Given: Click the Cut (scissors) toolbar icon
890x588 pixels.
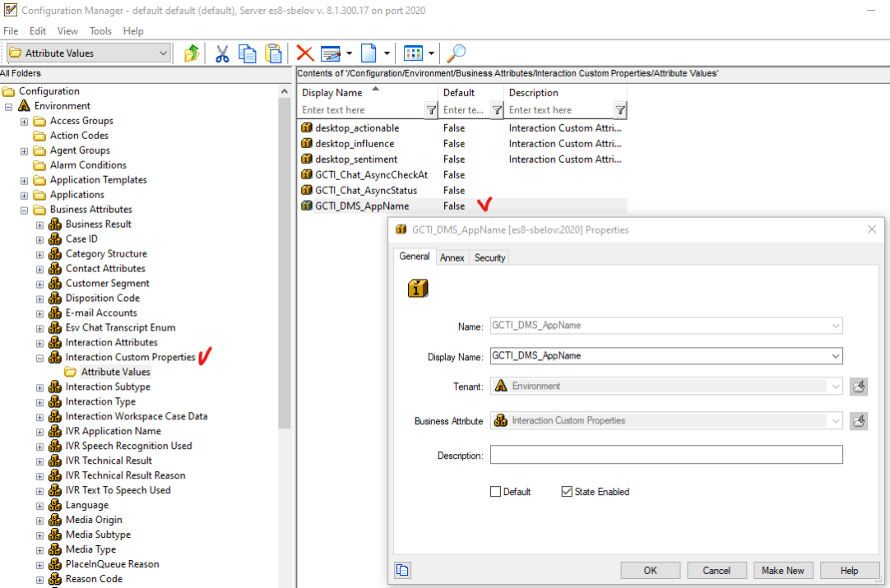Looking at the screenshot, I should [223, 53].
